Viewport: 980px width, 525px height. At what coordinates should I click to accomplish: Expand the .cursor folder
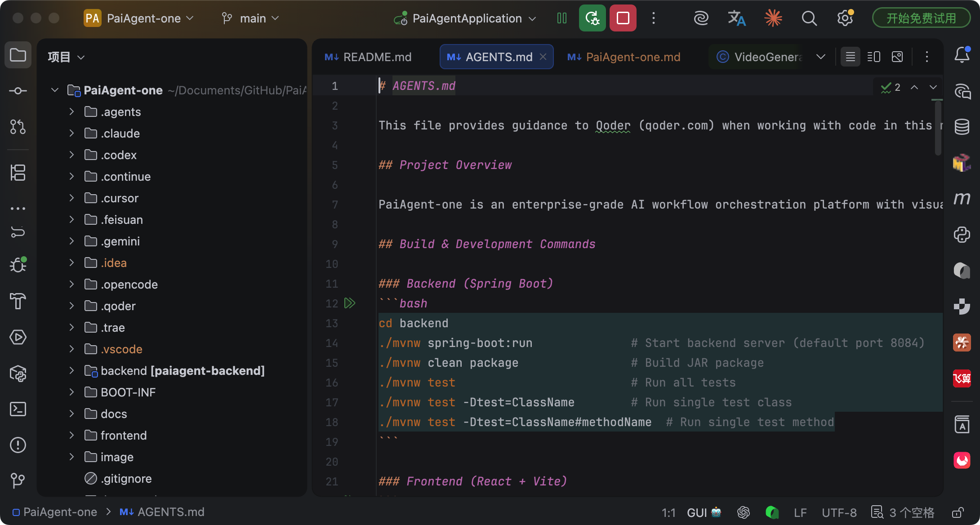[71, 198]
